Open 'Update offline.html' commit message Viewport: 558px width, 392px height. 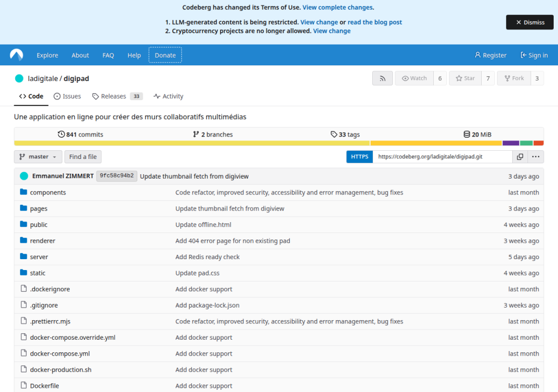pos(203,224)
